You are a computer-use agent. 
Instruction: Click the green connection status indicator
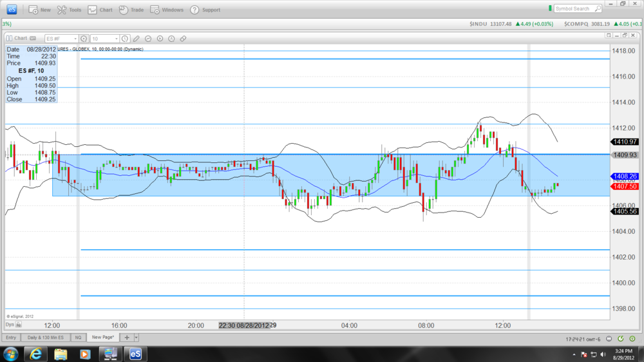pos(550,8)
